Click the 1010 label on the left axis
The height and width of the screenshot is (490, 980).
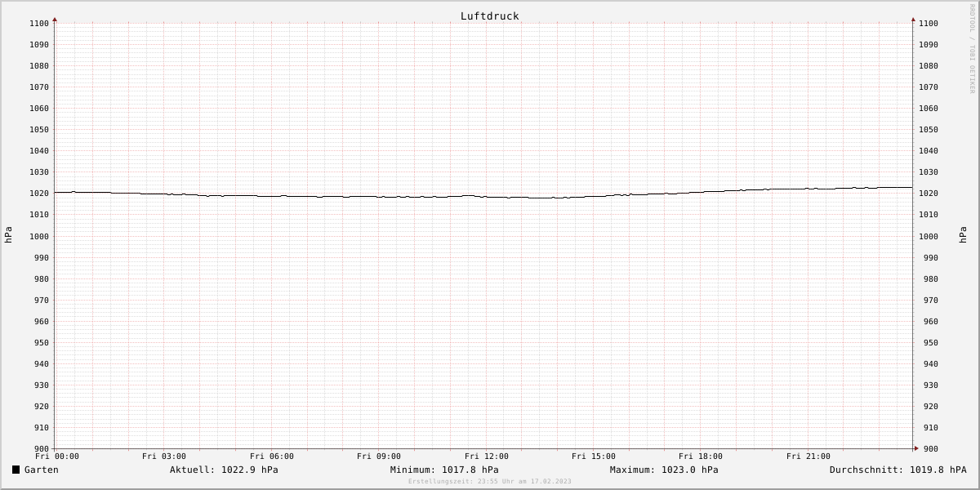tap(39, 215)
